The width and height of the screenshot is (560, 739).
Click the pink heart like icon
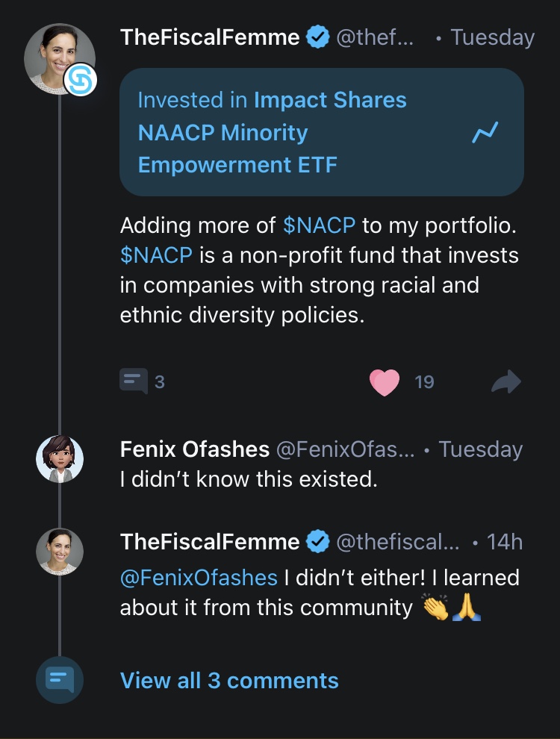tap(385, 382)
